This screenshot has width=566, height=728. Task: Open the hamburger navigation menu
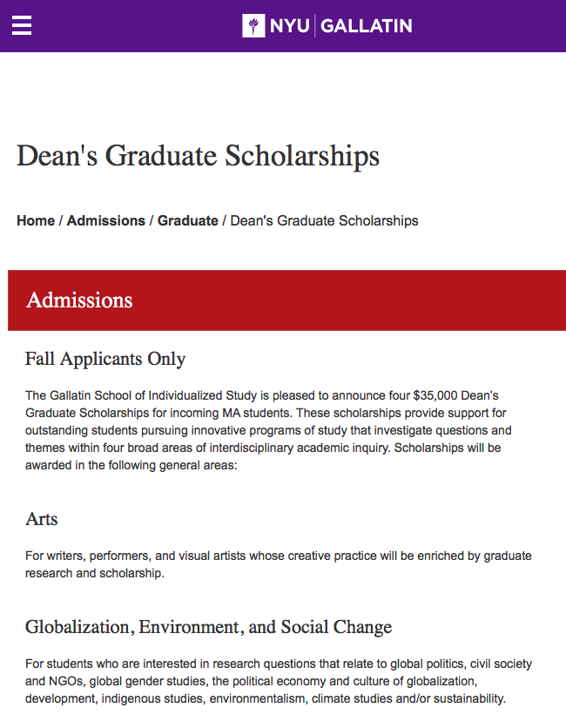click(x=22, y=26)
